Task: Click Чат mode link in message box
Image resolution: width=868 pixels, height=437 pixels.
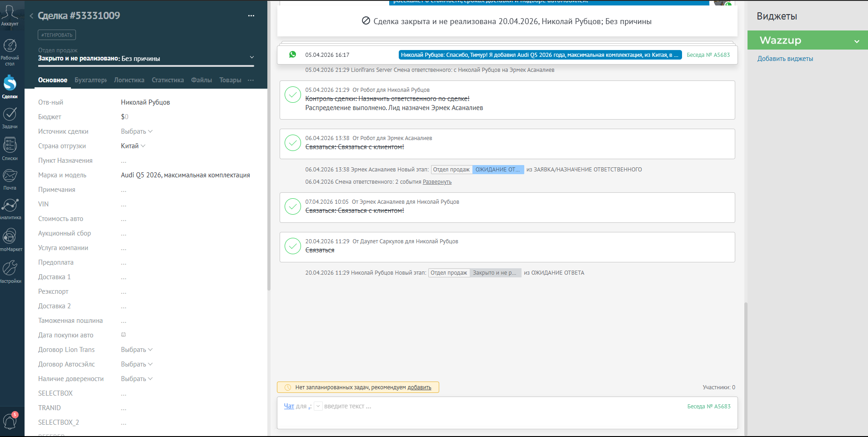Action: [289, 406]
